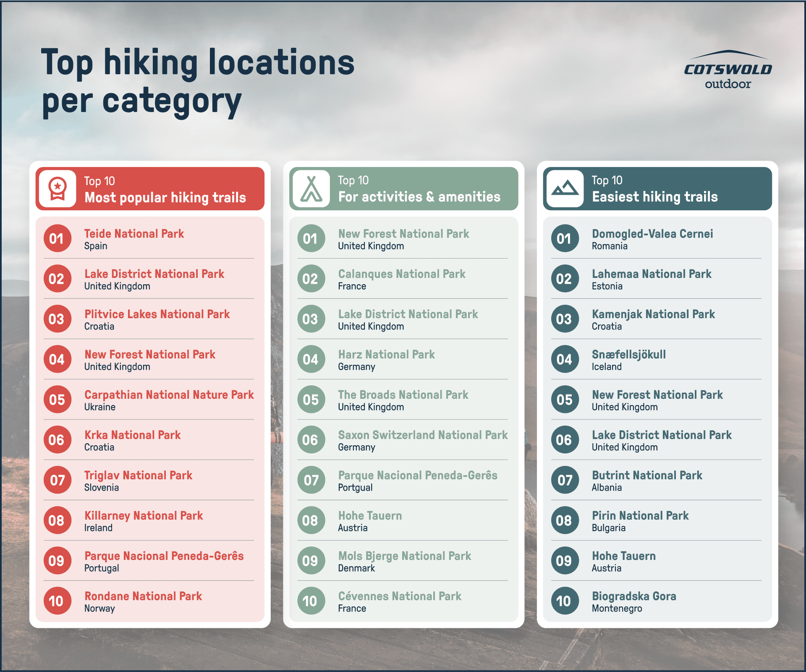Click Butrint National Park entry
Screen dimensions: 806x672
click(646, 476)
